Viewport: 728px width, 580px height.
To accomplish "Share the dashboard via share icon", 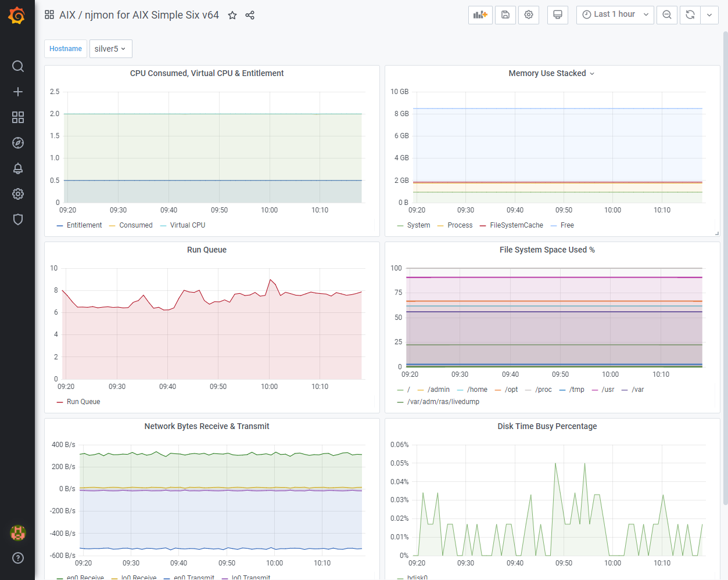I will pos(250,16).
